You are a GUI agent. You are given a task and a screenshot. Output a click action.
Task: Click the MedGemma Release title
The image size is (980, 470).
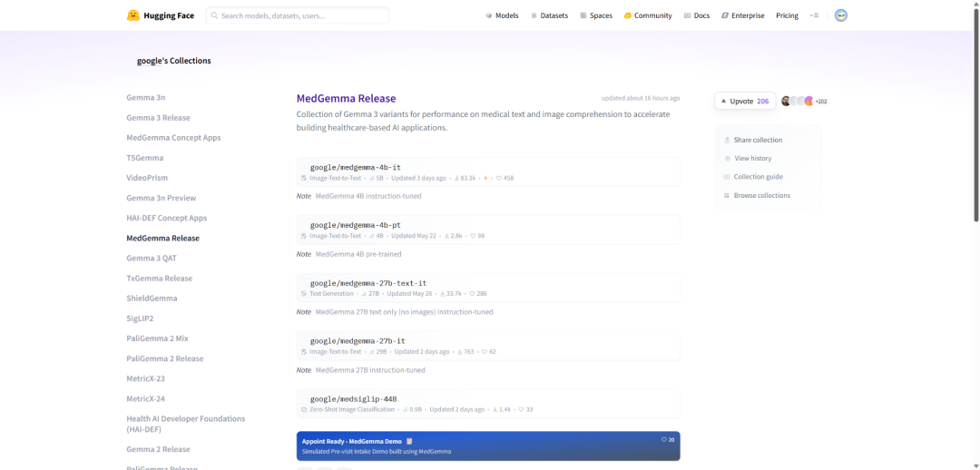click(347, 98)
